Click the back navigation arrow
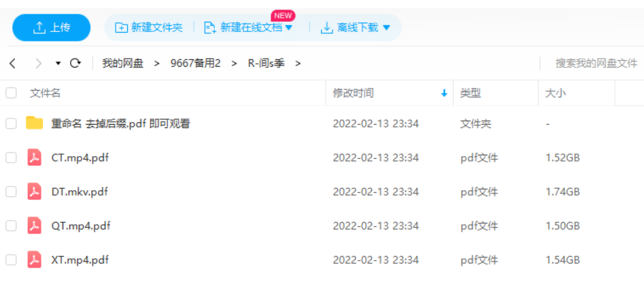This screenshot has width=644, height=282. pos(12,63)
